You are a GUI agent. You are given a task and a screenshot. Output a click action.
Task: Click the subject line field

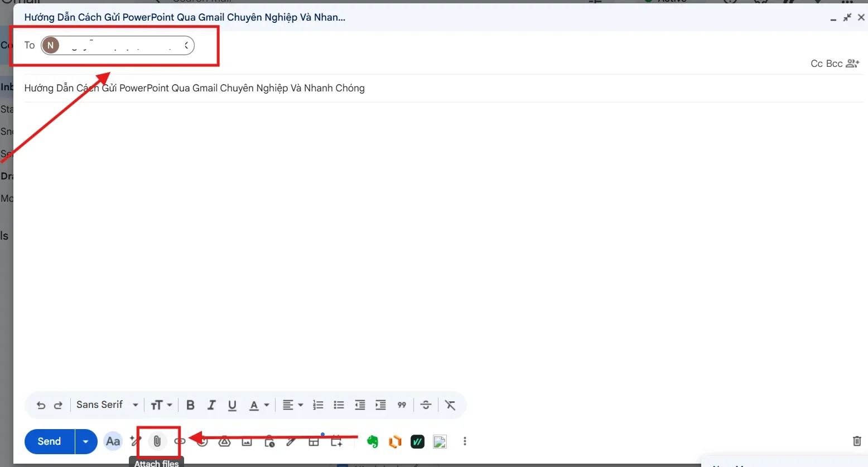pyautogui.click(x=443, y=88)
